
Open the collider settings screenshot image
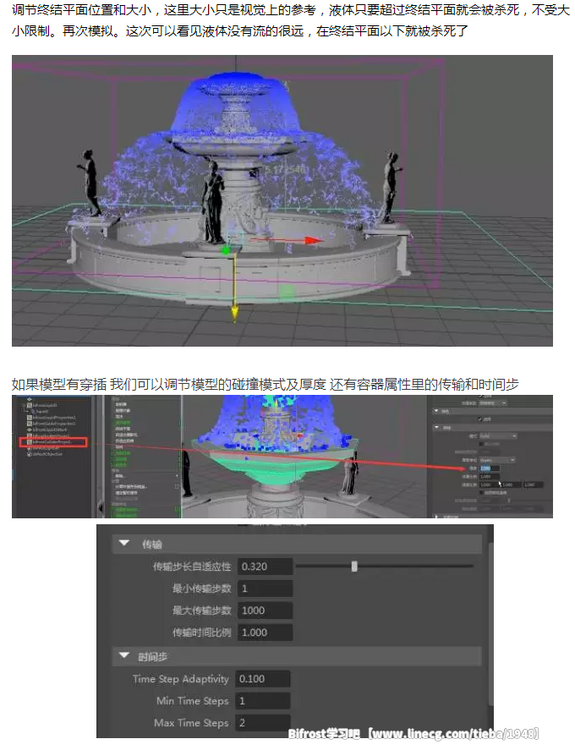point(282,456)
